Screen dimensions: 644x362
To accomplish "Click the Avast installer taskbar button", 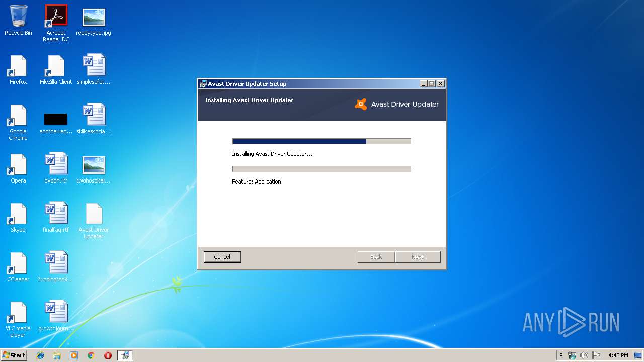I will tap(125, 355).
